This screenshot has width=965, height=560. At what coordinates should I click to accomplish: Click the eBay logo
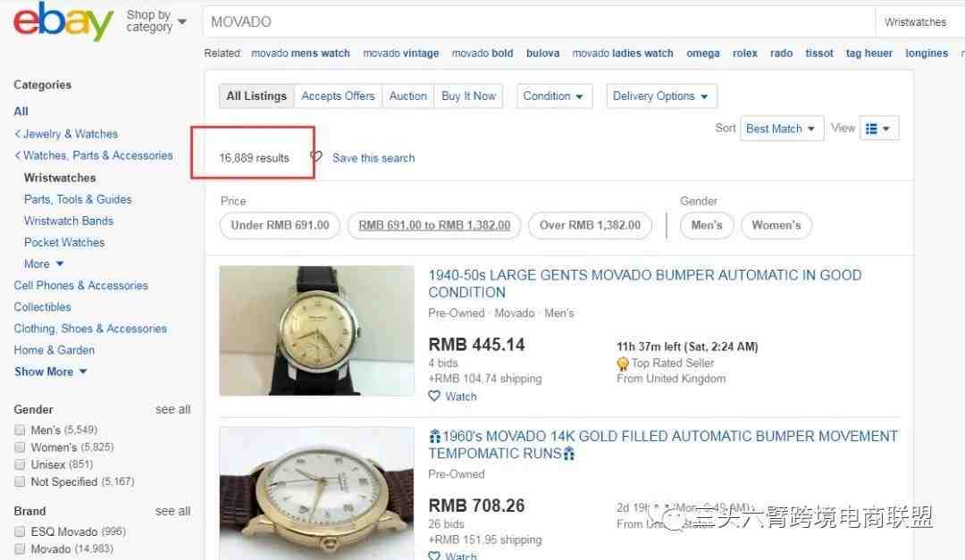(63, 21)
